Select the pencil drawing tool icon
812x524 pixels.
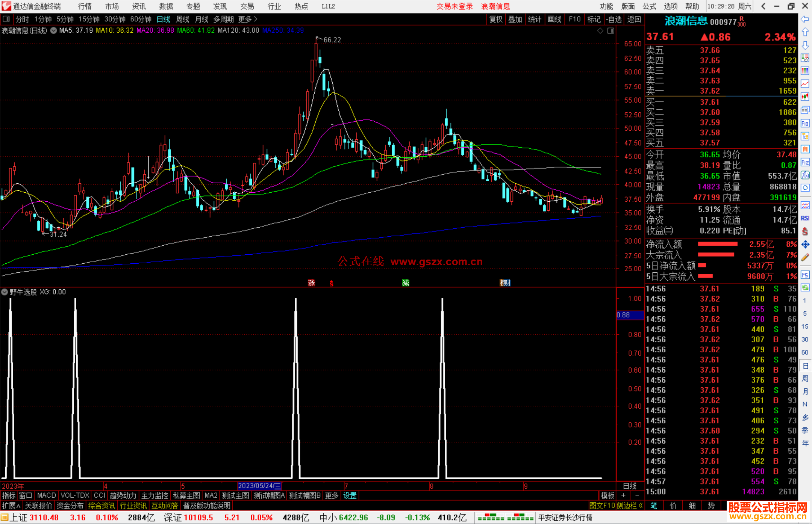pyautogui.click(x=805, y=258)
